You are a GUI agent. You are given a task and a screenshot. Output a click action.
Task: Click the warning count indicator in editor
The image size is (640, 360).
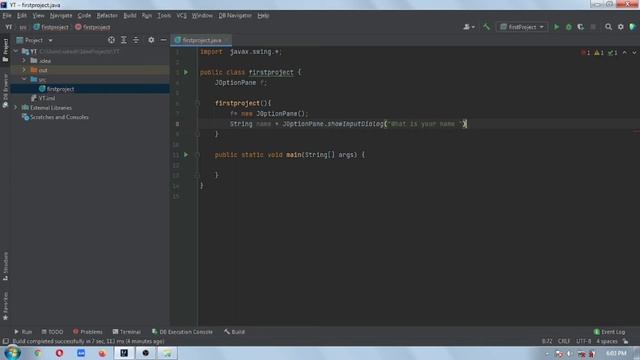click(599, 53)
